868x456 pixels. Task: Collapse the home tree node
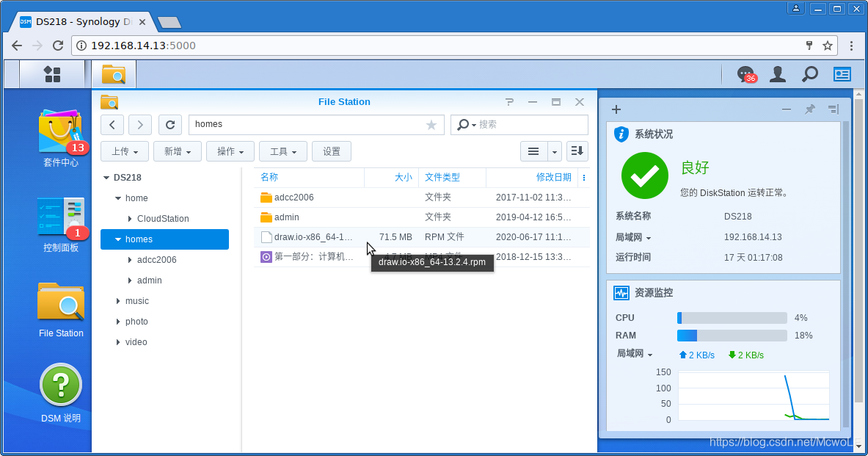(117, 198)
